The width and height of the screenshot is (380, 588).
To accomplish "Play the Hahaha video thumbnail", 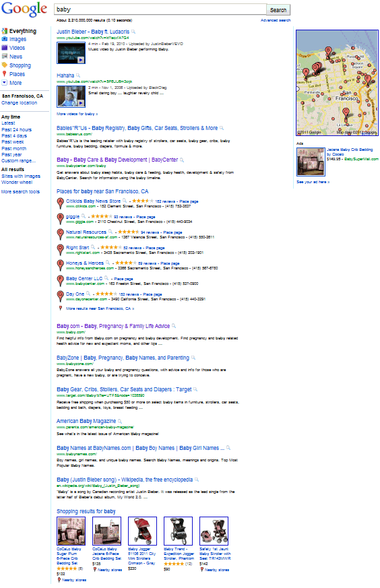I will [x=71, y=96].
